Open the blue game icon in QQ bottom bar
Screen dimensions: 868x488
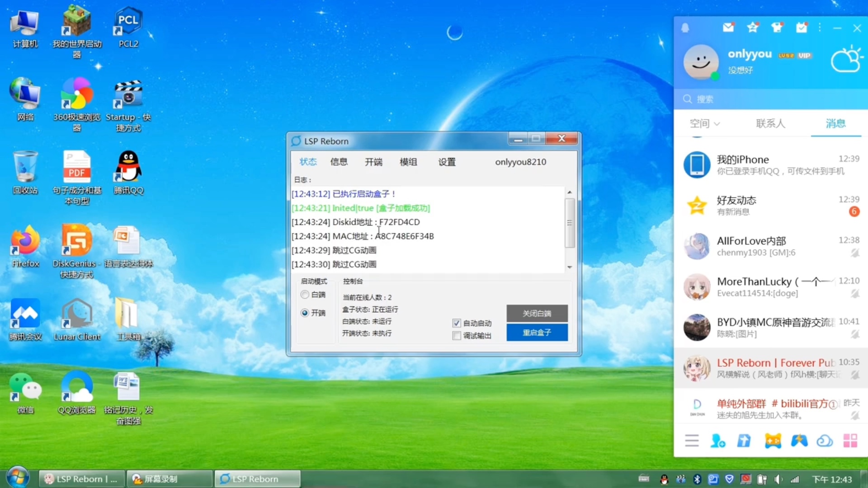tap(799, 441)
